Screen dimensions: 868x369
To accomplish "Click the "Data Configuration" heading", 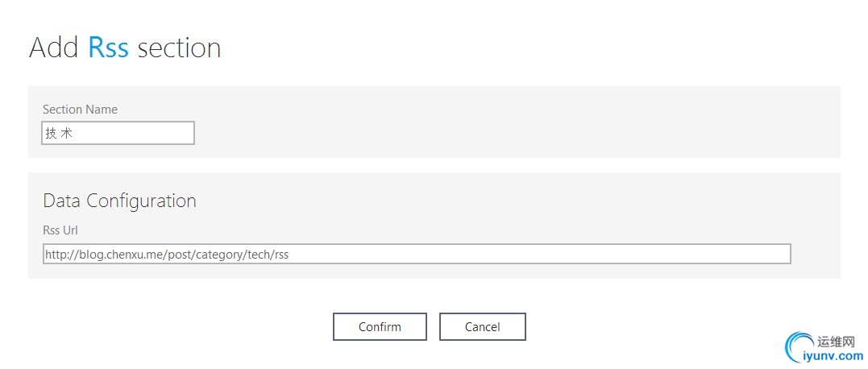I will [x=119, y=201].
